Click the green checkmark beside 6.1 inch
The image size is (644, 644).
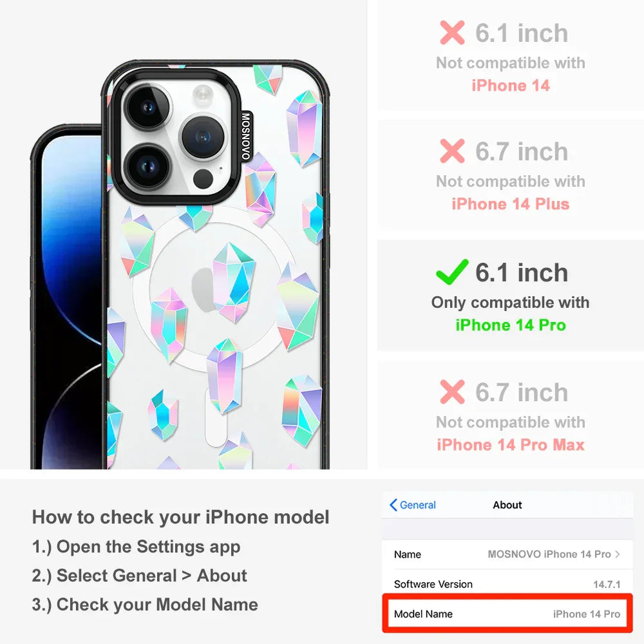click(452, 272)
